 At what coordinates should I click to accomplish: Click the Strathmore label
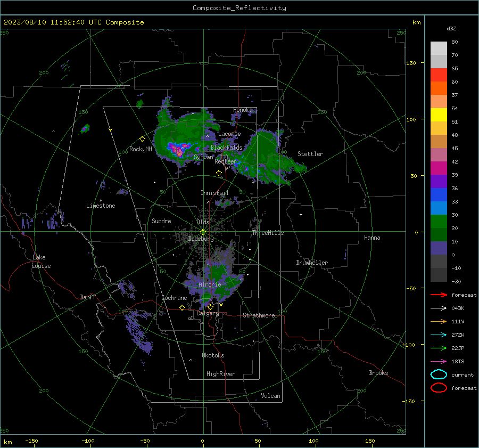[259, 315]
